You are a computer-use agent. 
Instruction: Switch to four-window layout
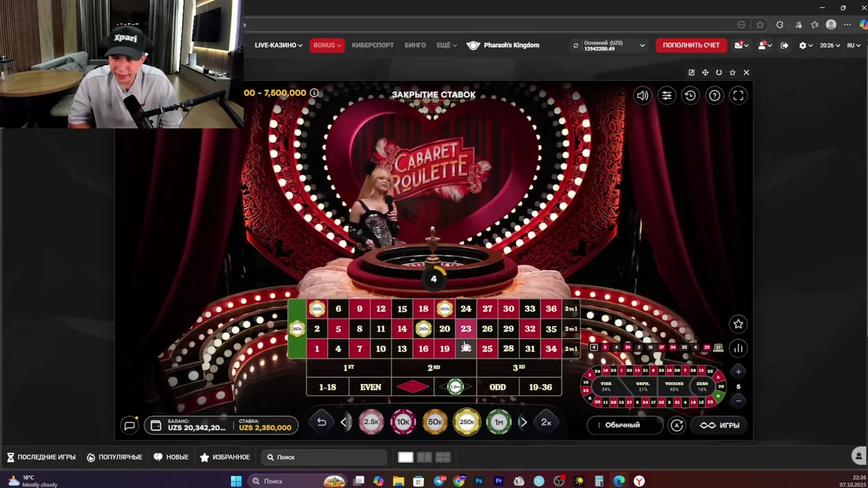tap(443, 457)
